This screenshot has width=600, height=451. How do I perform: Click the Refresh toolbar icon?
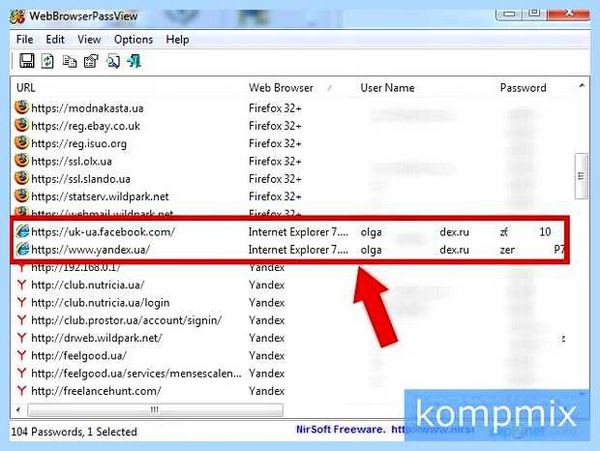tap(47, 61)
